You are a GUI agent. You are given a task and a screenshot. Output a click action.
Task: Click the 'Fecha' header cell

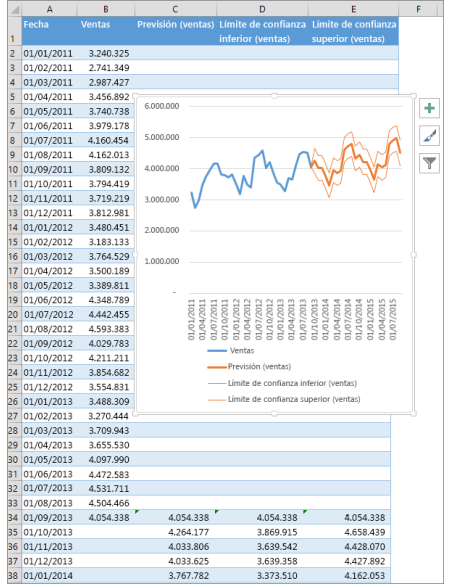click(x=50, y=31)
